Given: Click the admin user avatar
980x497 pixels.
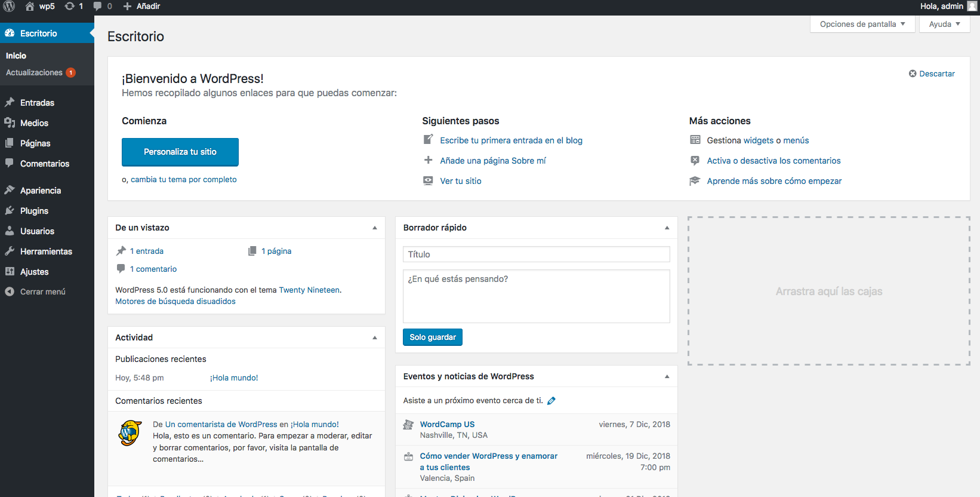Looking at the screenshot, I should point(972,6).
